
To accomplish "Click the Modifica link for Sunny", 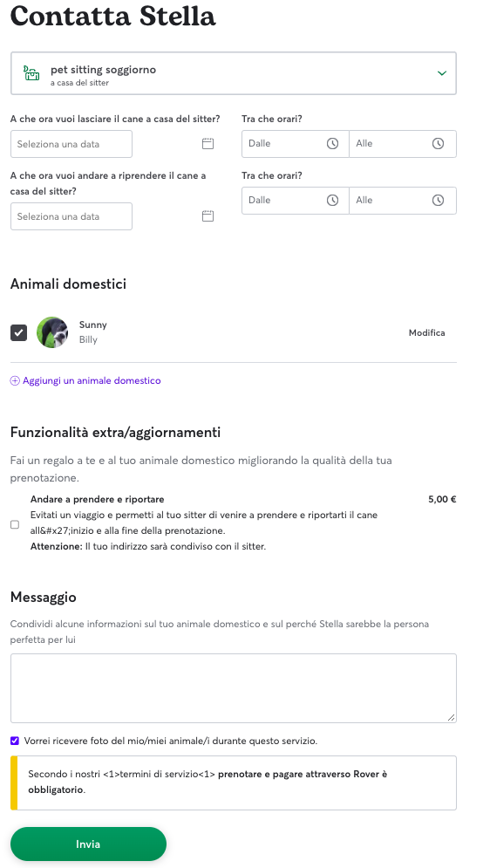I will coord(426,332).
